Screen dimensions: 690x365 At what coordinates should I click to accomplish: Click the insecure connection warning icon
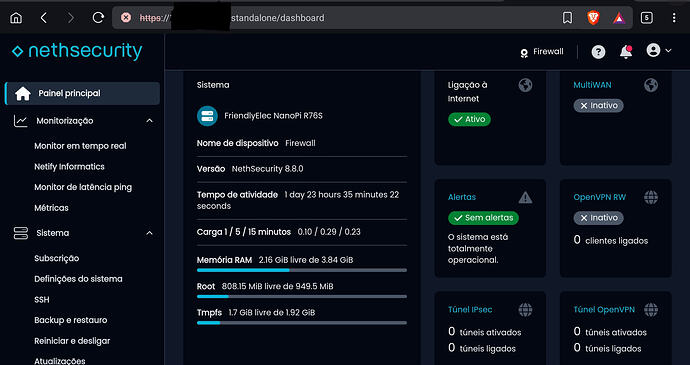click(126, 18)
